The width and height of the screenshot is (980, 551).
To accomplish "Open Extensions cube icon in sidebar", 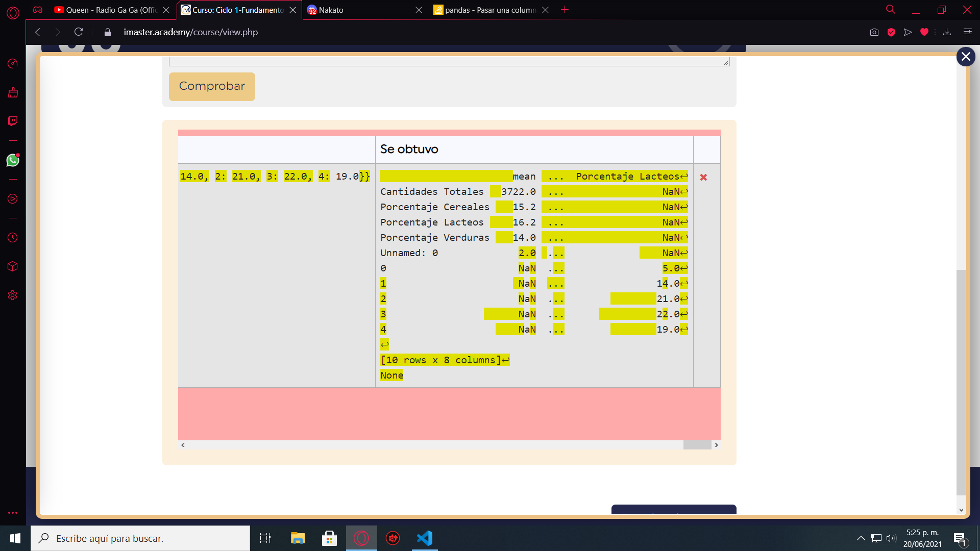I will [13, 266].
